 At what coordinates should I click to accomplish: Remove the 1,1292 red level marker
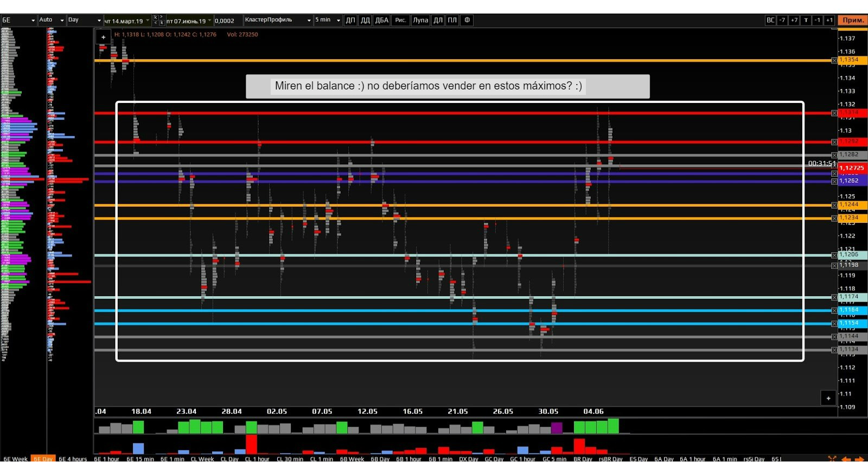pyautogui.click(x=834, y=142)
